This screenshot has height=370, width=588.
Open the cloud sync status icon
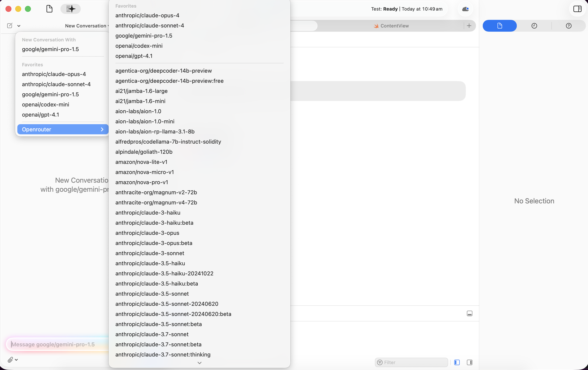click(x=465, y=9)
